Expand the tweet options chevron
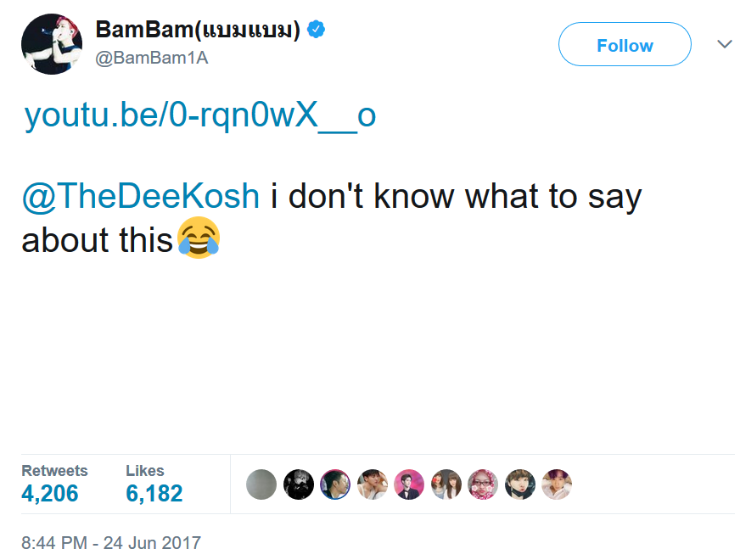Screen dimensions: 740x560 [x=725, y=44]
